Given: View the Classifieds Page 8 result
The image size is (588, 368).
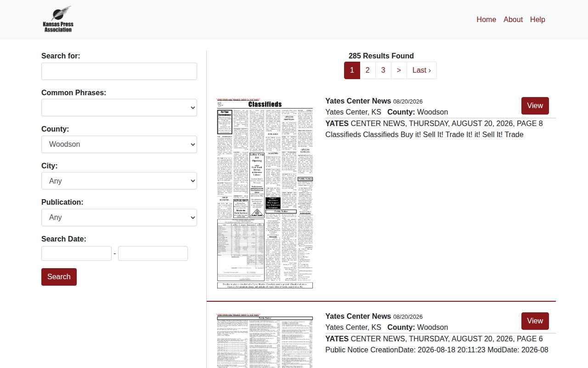Looking at the screenshot, I should 535,106.
